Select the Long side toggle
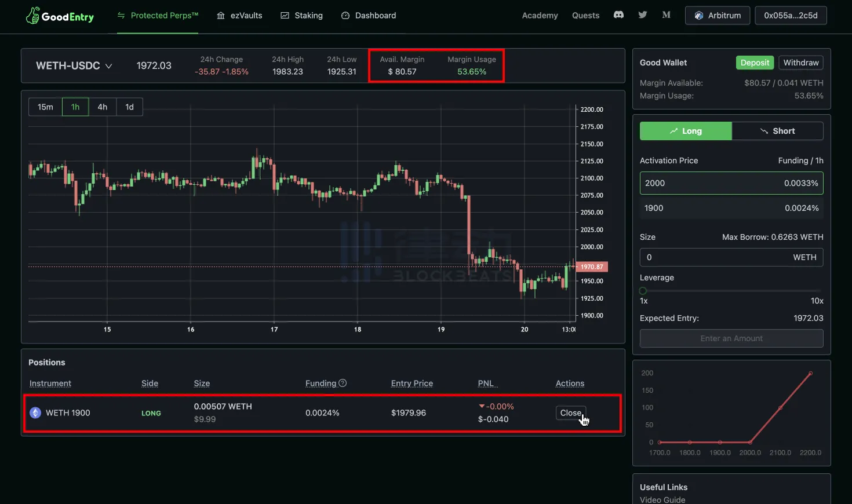Image resolution: width=852 pixels, height=504 pixels. (x=686, y=131)
